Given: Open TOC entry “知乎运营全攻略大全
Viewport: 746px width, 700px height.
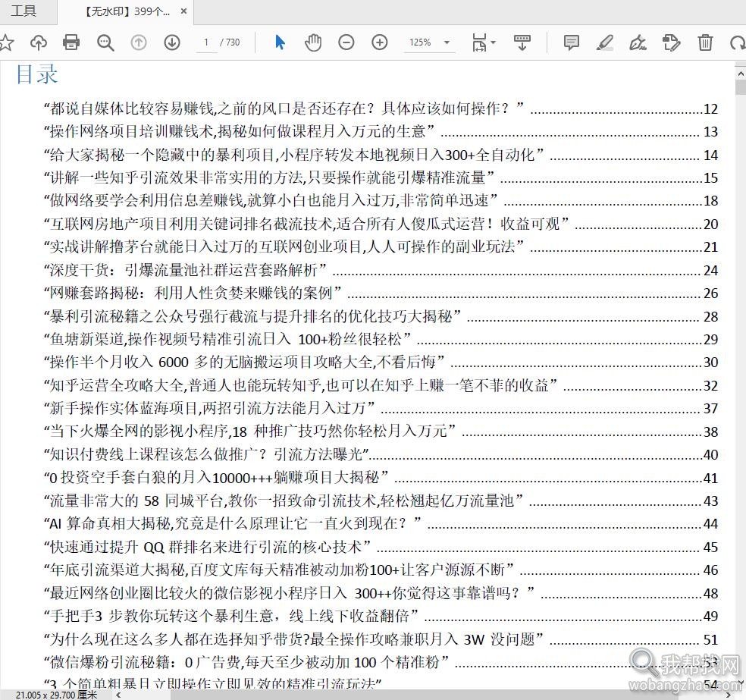Looking at the screenshot, I should 381,385.
